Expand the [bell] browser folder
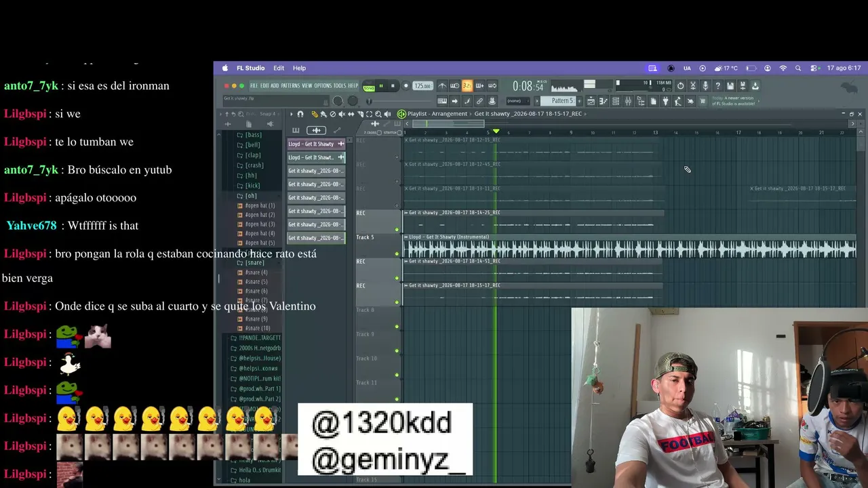 pyautogui.click(x=249, y=145)
